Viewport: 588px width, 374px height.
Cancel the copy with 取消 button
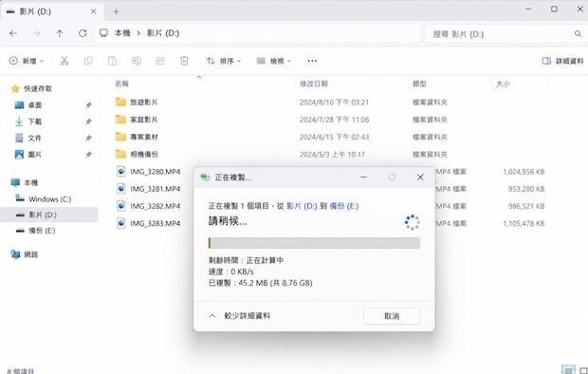tap(392, 316)
